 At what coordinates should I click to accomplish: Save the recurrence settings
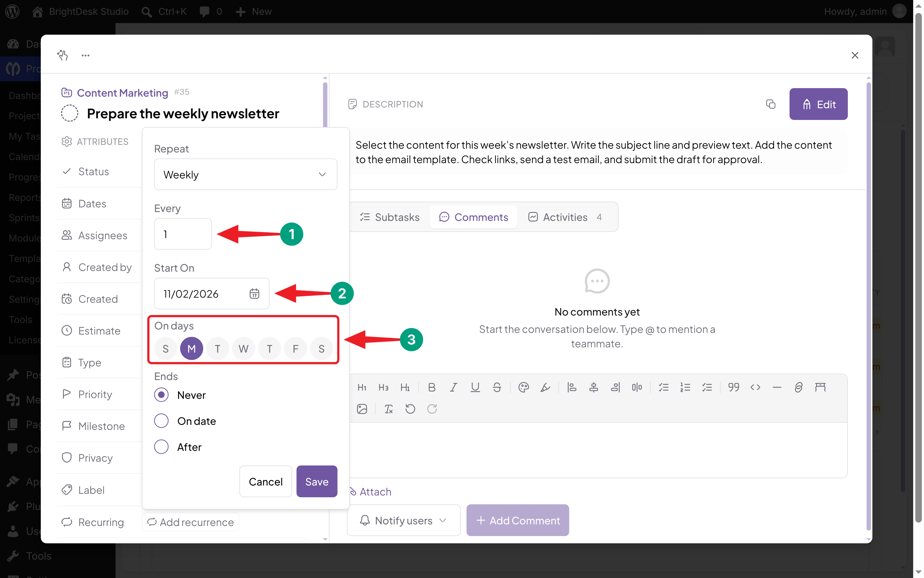317,481
